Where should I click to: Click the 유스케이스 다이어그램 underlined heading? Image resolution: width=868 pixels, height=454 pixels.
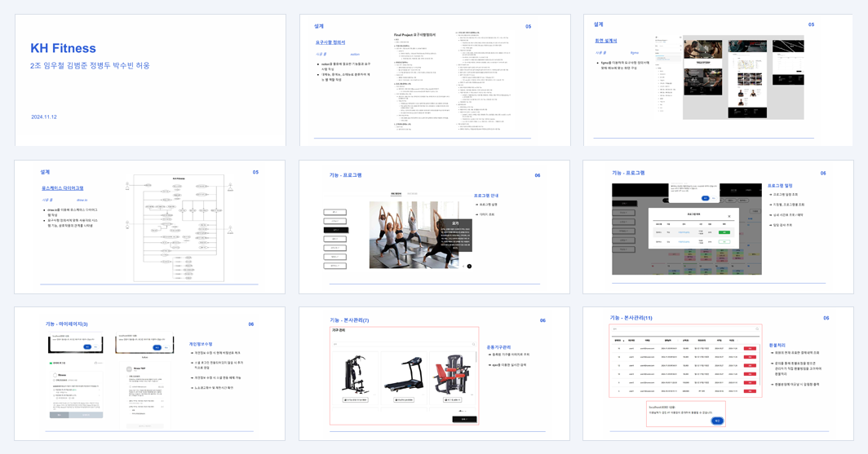[63, 188]
